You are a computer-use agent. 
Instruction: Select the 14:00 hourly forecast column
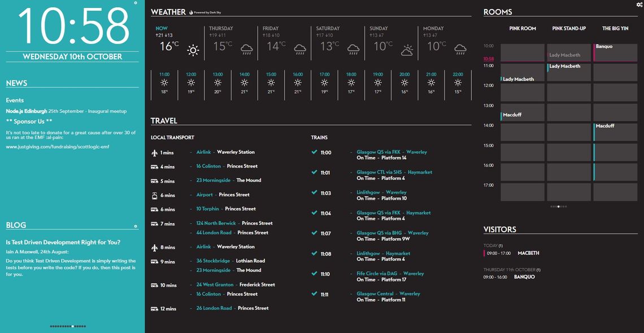tap(245, 84)
